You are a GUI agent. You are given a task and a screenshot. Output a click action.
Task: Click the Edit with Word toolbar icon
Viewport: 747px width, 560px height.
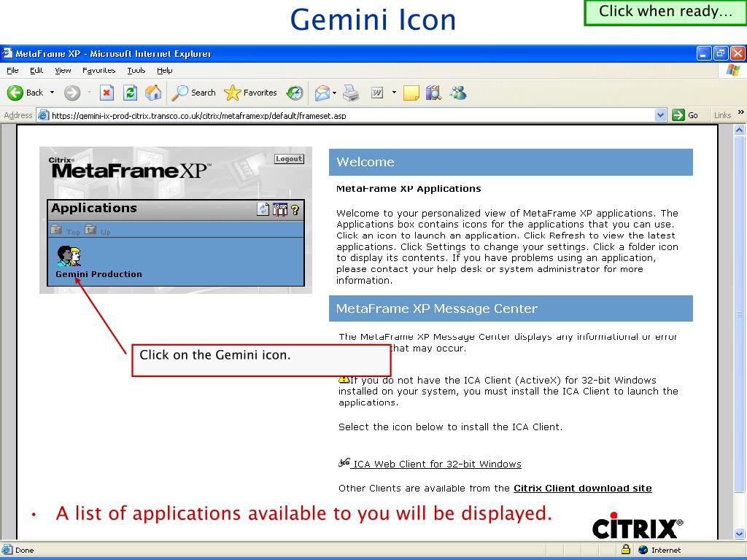coord(377,93)
